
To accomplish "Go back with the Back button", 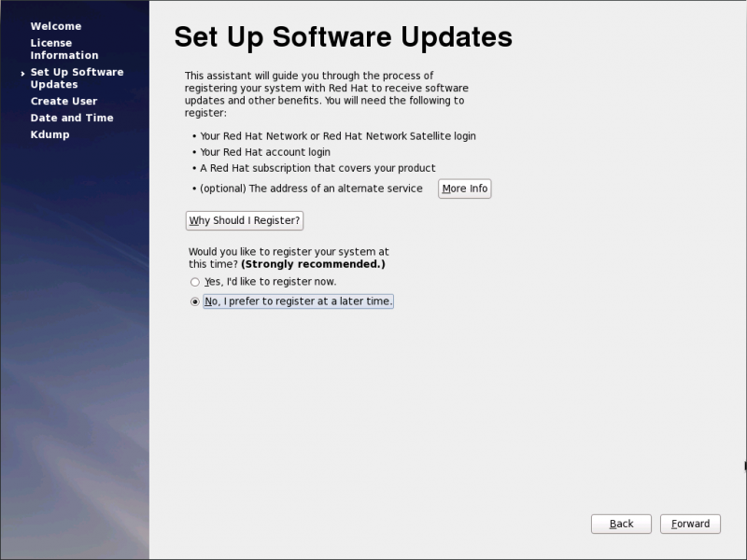I will coord(621,524).
